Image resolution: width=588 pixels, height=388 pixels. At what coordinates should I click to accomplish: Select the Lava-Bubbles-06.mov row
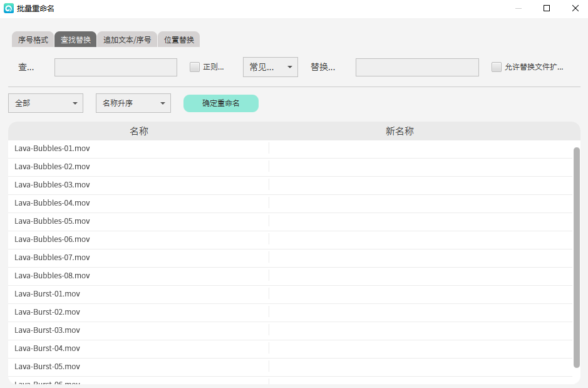tap(291, 239)
